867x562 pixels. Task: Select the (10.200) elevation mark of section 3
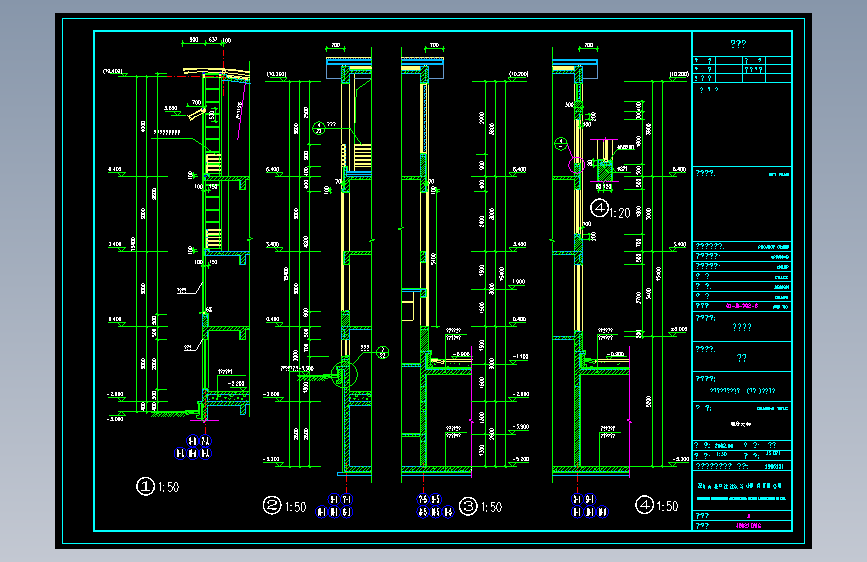(x=518, y=74)
